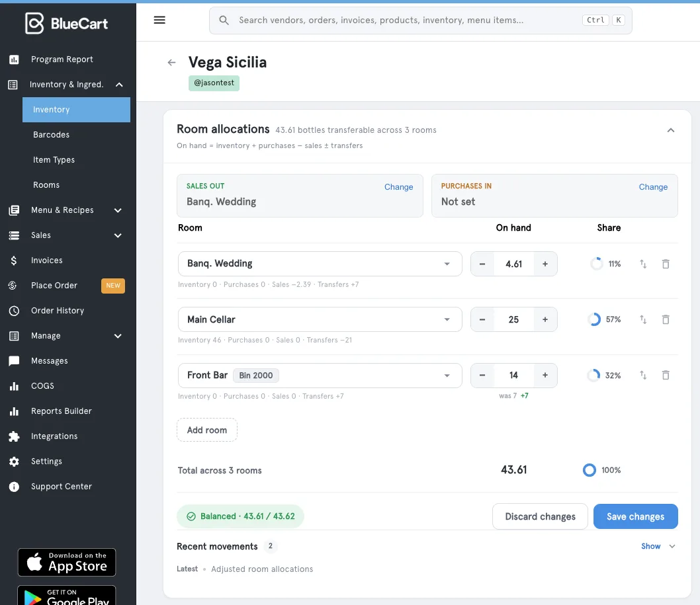This screenshot has width=700, height=605.
Task: Click Add room button
Action: click(207, 430)
